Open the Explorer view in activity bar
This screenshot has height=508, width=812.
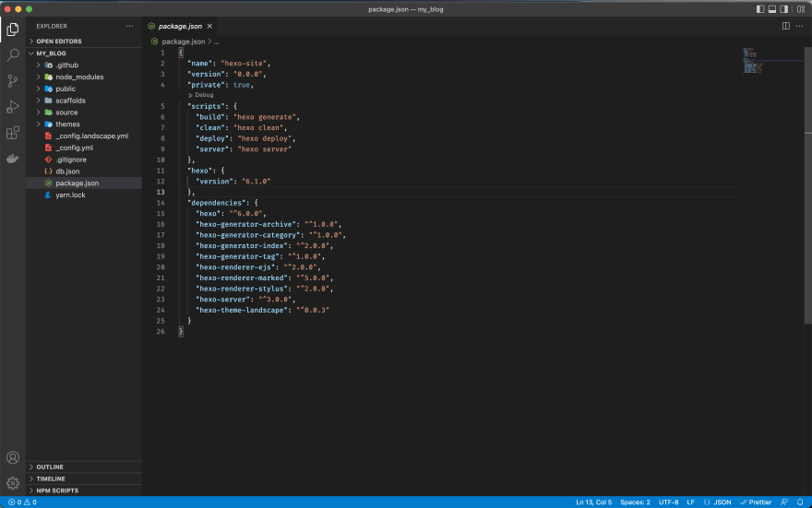pos(12,30)
